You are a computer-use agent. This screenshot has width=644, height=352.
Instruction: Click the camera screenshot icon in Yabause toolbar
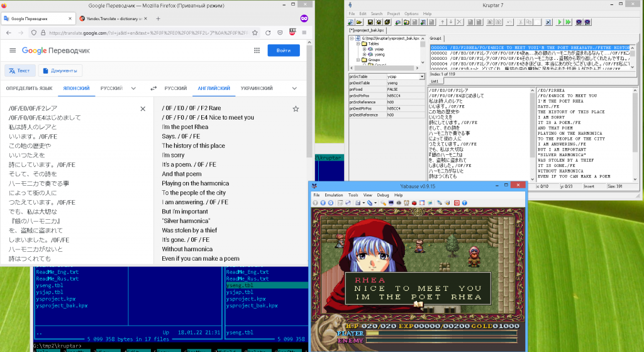point(398,203)
